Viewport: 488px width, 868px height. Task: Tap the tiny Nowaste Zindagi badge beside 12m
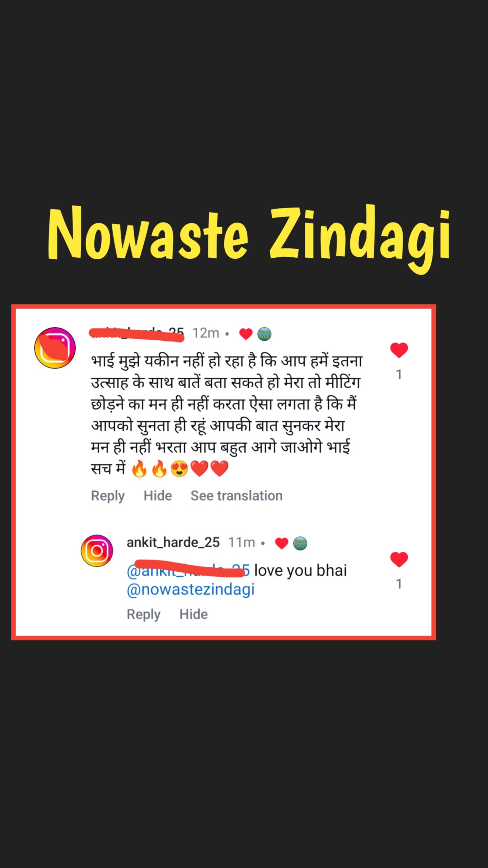264,334
